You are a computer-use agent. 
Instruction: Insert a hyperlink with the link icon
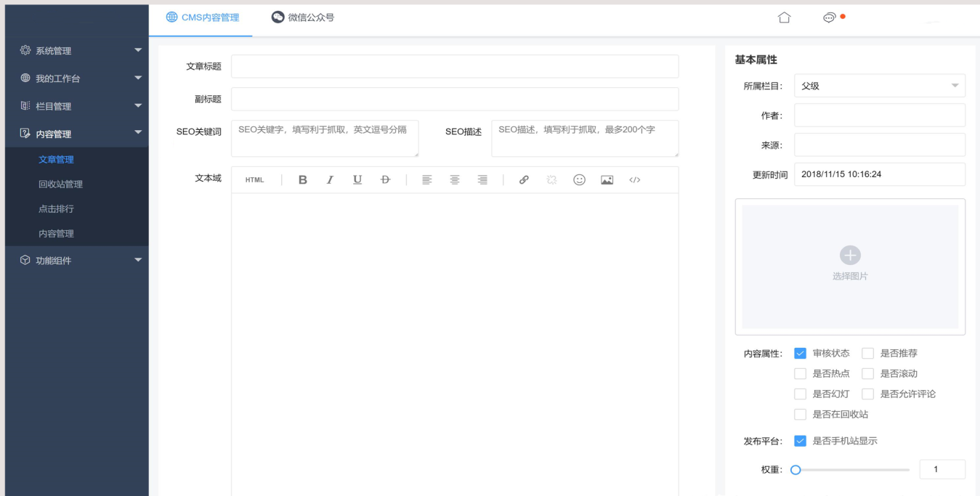tap(524, 180)
